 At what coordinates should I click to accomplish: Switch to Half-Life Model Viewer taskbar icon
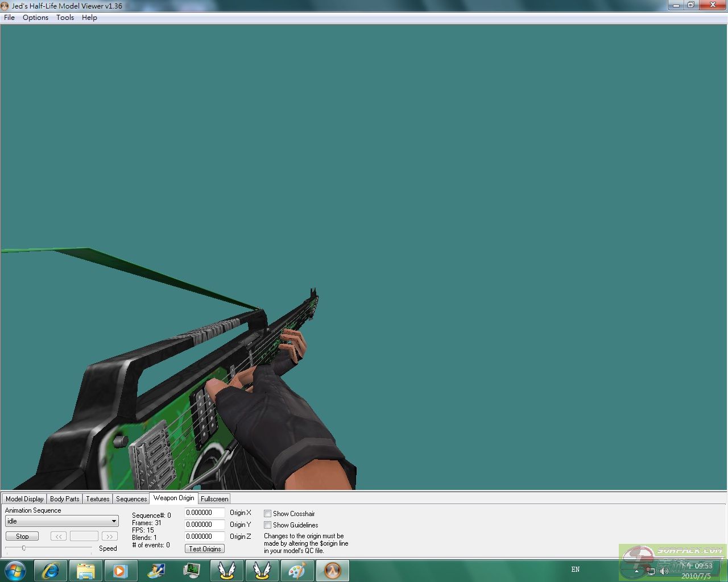(332, 571)
